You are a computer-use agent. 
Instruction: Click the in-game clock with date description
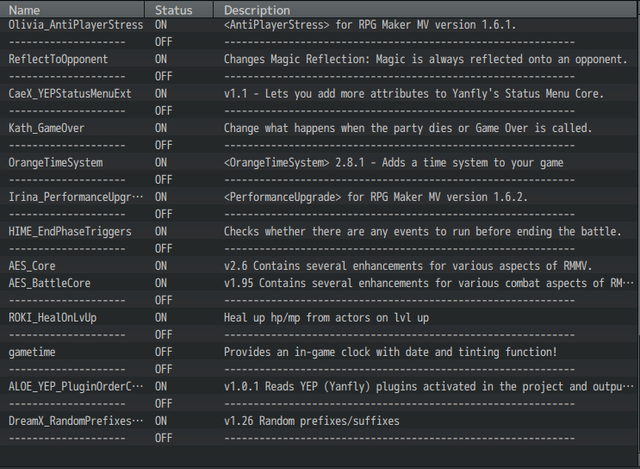390,352
